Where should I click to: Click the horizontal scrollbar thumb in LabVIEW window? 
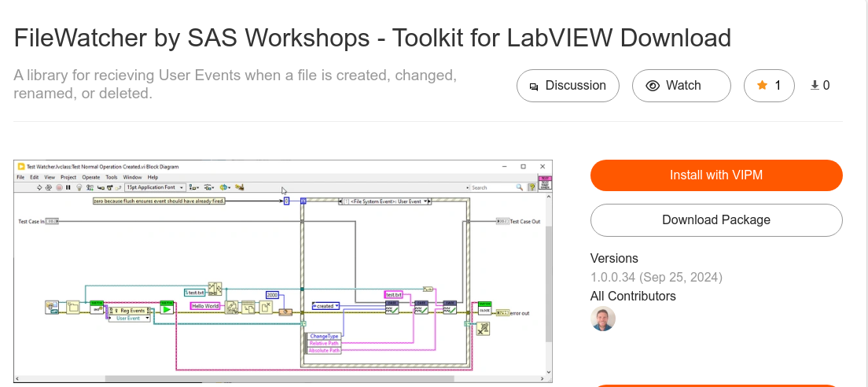280,378
